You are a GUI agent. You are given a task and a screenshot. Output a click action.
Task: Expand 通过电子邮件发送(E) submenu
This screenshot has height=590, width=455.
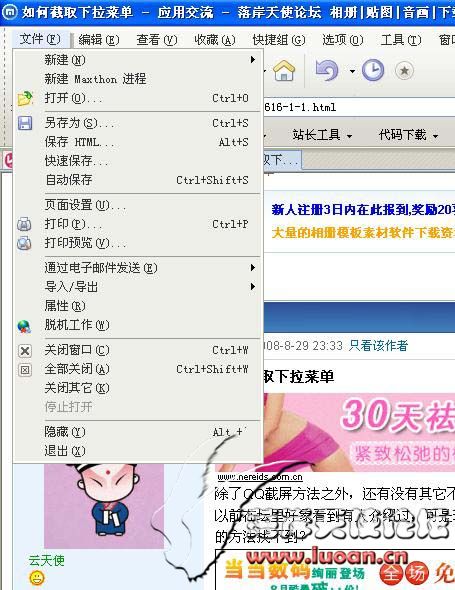[x=137, y=268]
